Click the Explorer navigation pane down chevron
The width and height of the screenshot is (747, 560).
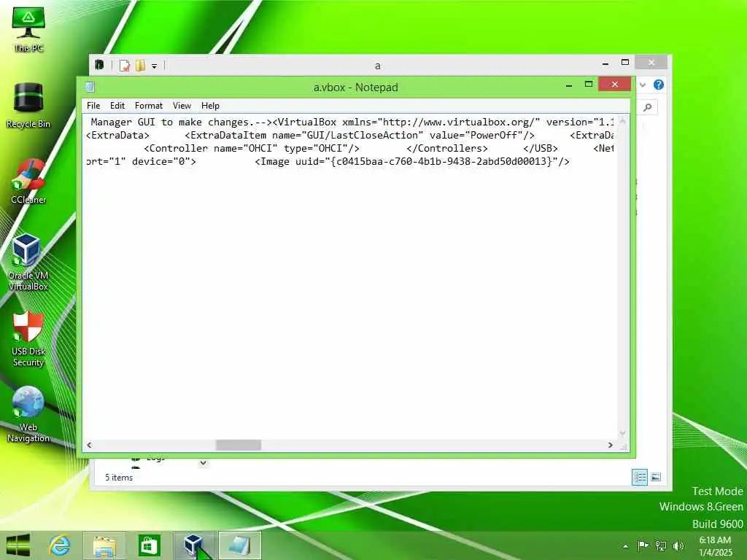[x=203, y=462]
